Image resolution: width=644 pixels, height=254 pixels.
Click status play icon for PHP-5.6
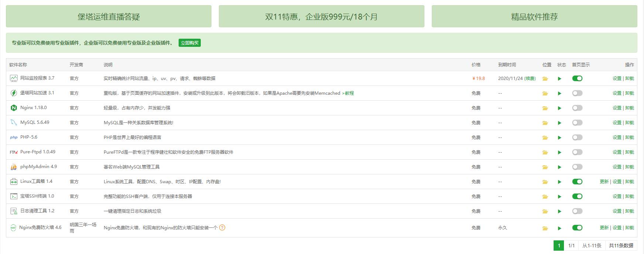click(559, 138)
